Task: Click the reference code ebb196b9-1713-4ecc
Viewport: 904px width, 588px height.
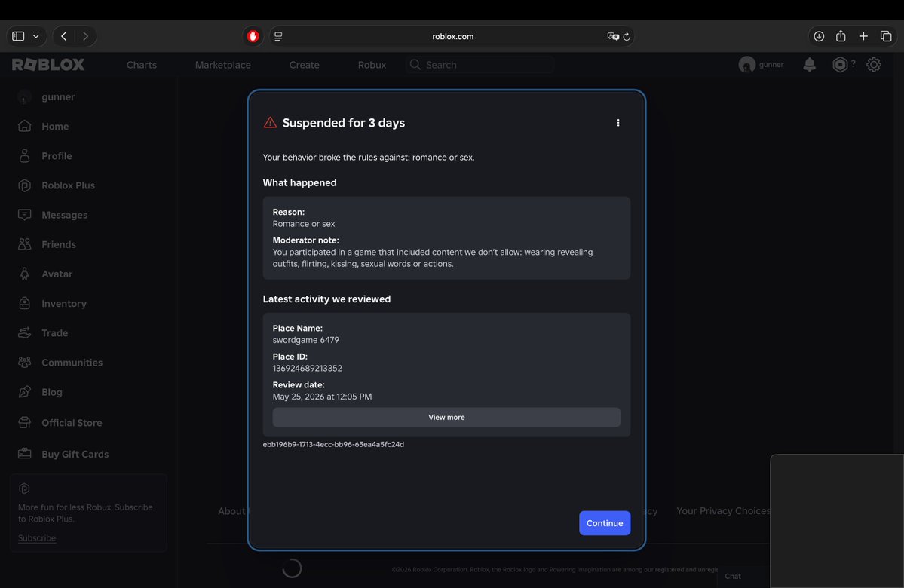Action: pyautogui.click(x=333, y=445)
